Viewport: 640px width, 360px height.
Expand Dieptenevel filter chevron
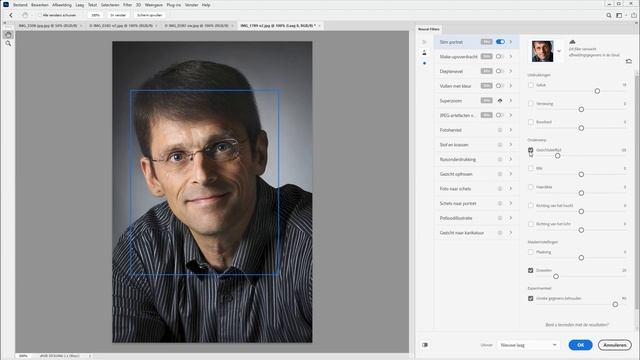coord(511,71)
